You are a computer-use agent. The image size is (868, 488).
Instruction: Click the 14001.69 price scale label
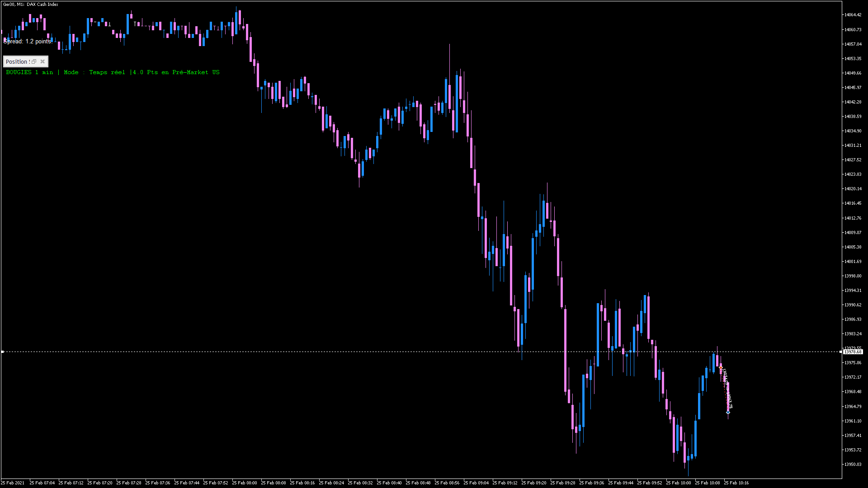[x=853, y=261]
